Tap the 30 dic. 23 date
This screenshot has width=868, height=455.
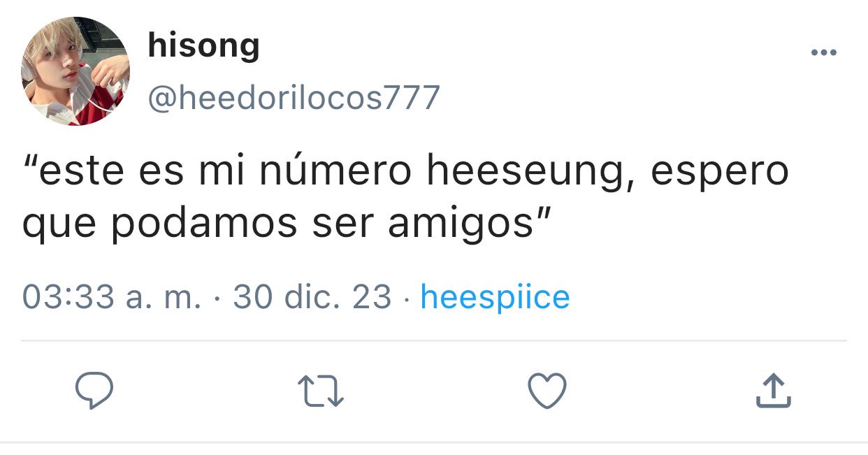click(x=312, y=297)
